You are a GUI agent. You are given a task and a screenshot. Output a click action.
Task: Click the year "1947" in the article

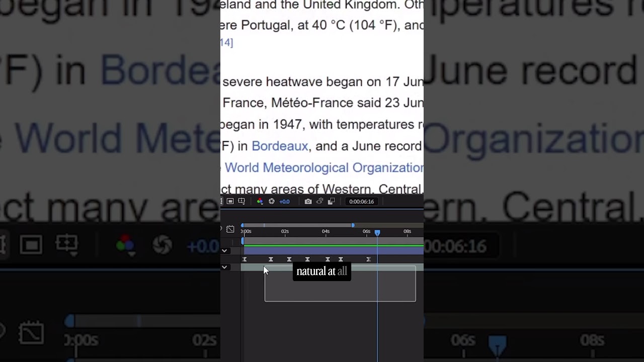[288, 124]
